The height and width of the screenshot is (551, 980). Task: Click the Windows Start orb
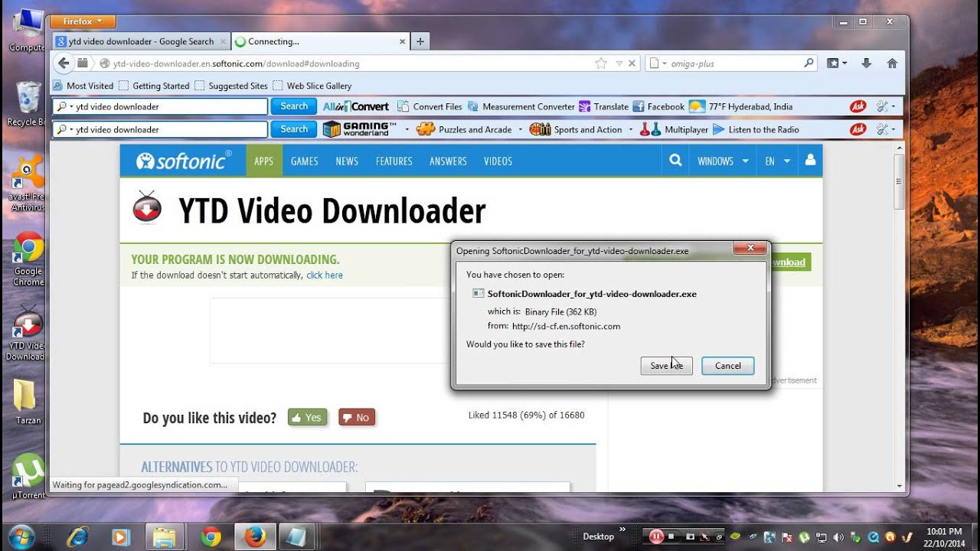21,536
